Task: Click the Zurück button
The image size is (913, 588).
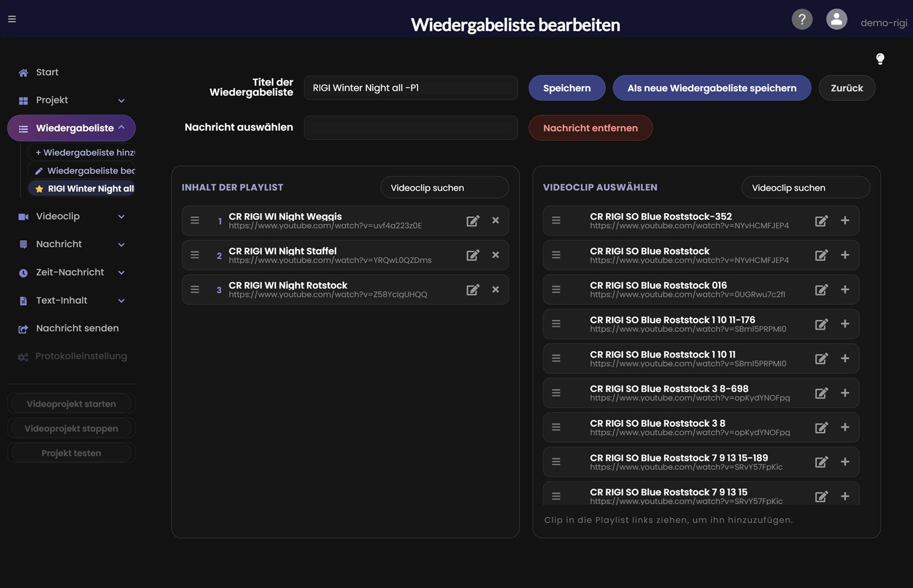Action: click(x=847, y=88)
